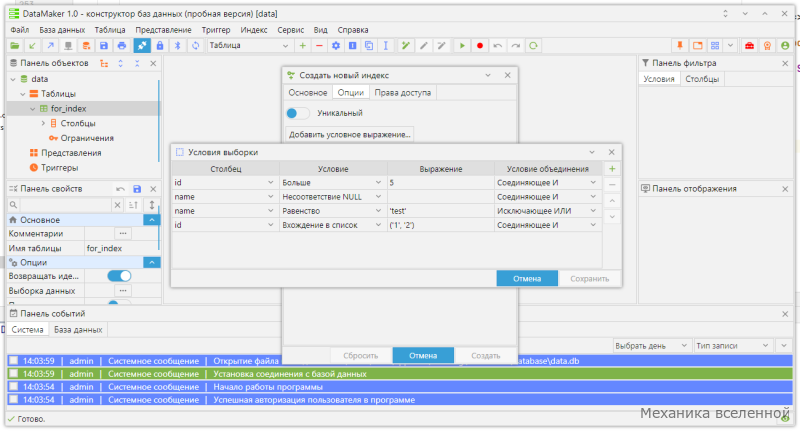Click the blue gear settings toolbar icon
This screenshot has height=431, width=800.
pos(336,46)
